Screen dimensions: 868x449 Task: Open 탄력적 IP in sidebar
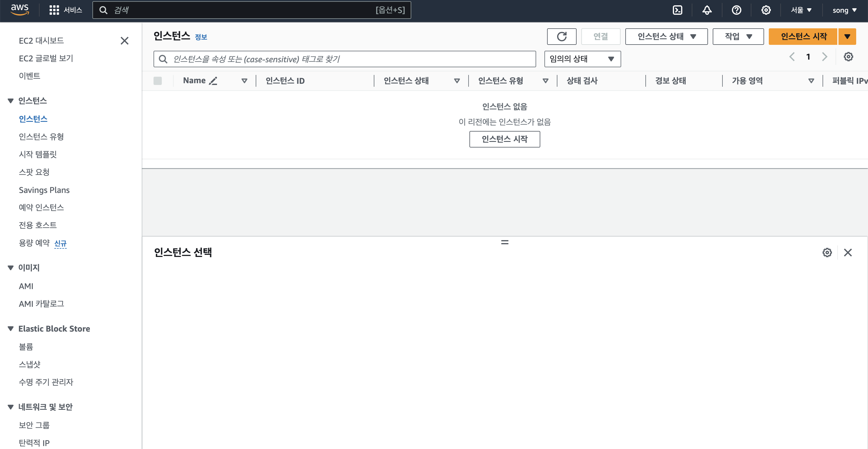[x=34, y=443]
